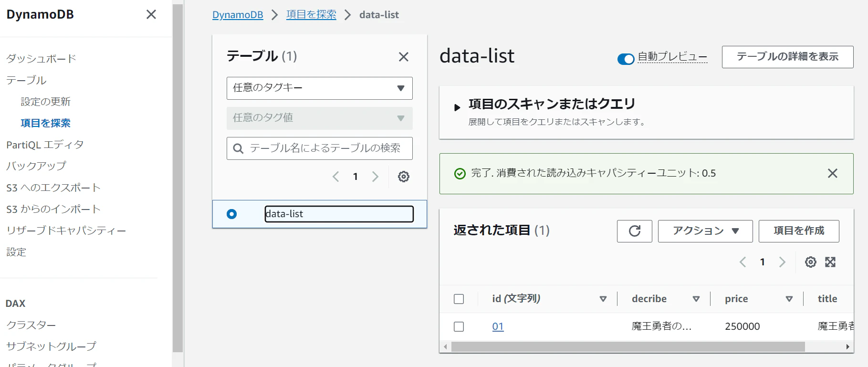Screen dimensions: 868x367
Task: Go to next page of returned items
Action: 782,262
